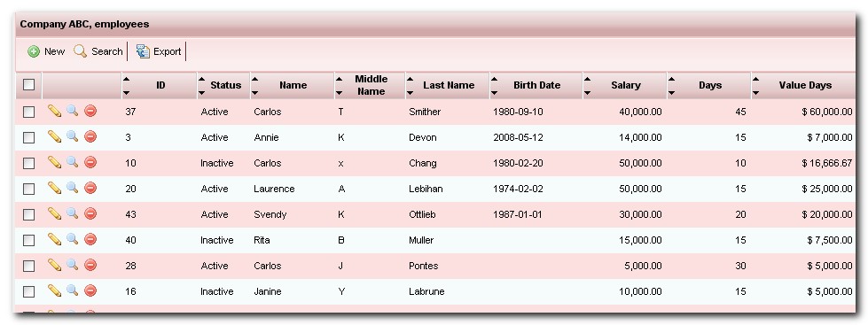Open Search from the toolbar
Screen dimensions: 868x325
click(98, 51)
